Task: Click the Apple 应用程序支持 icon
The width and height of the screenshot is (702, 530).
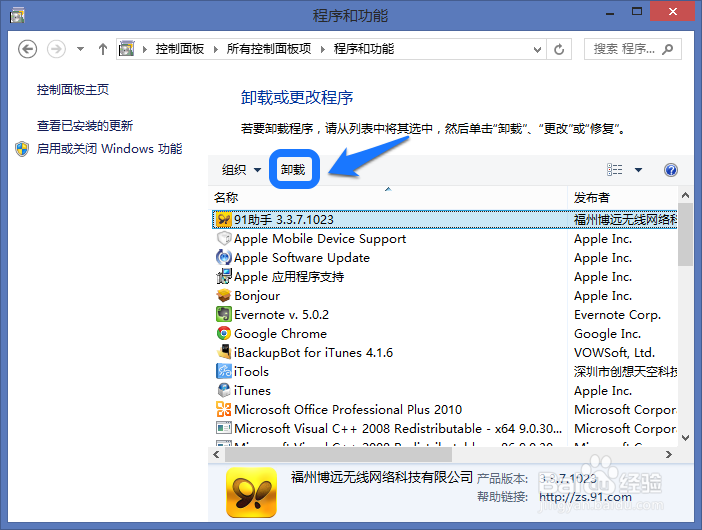Action: pos(223,276)
